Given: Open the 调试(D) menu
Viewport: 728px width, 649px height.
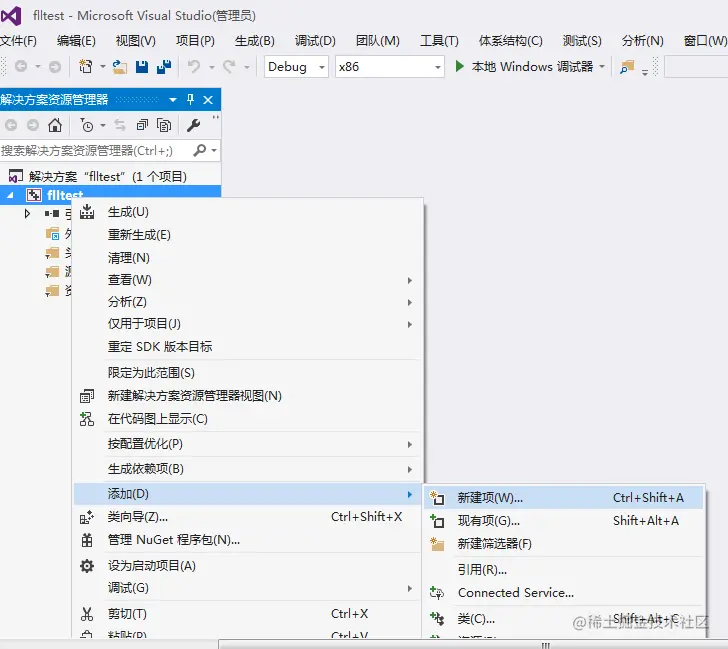Looking at the screenshot, I should 315,41.
